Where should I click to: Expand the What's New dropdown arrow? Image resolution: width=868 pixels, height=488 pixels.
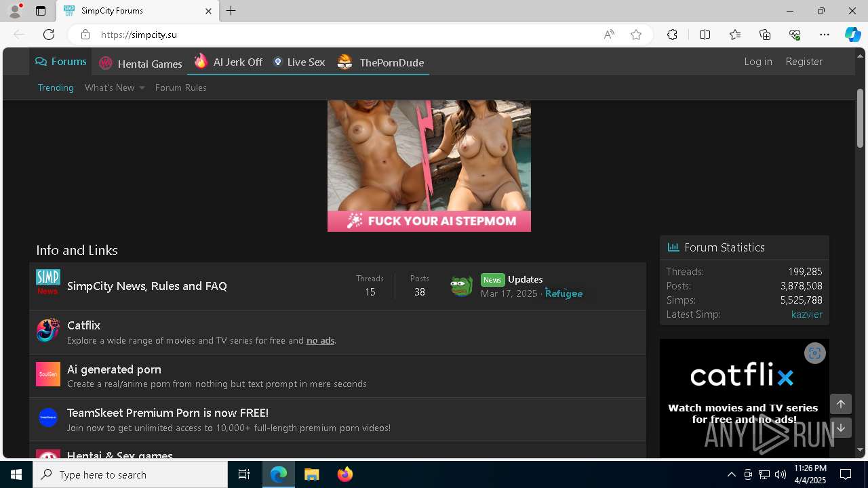pyautogui.click(x=142, y=87)
